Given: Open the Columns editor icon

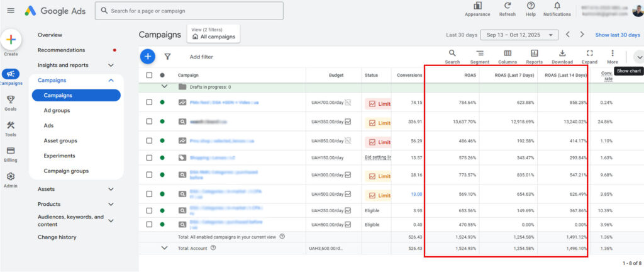Looking at the screenshot, I should [x=507, y=54].
